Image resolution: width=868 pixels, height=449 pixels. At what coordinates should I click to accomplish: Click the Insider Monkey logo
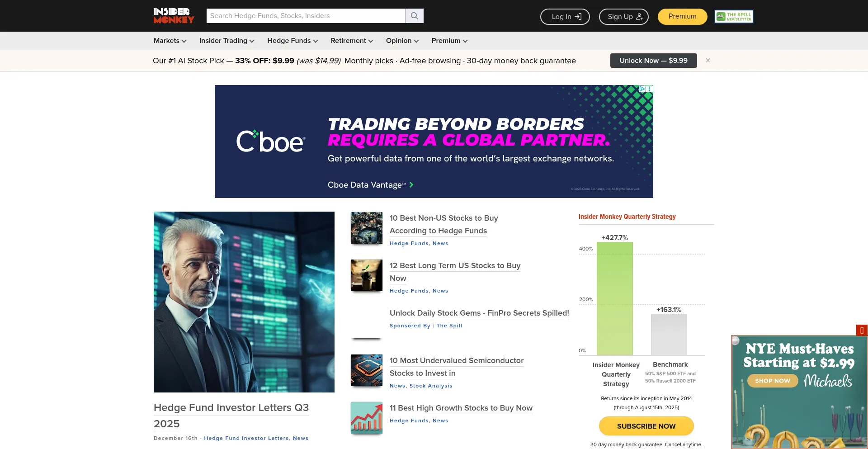[174, 15]
